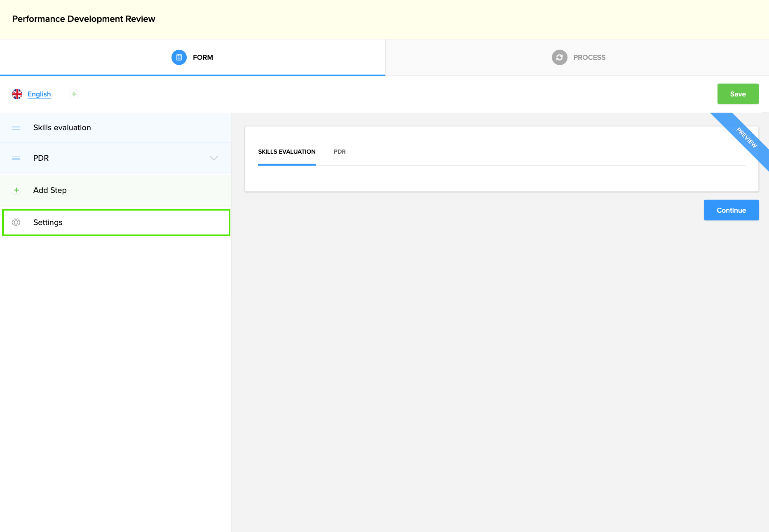Select the Skills evaluation step label
The height and width of the screenshot is (532, 769).
62,128
